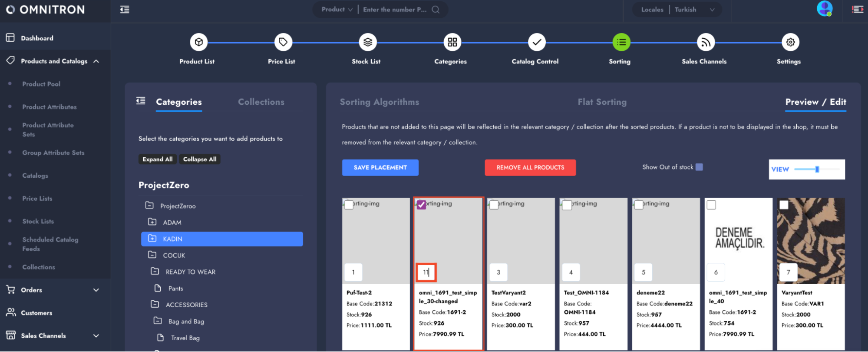Screen dimensions: 868x352
Task: Select the Stock List layers icon
Action: (x=368, y=42)
